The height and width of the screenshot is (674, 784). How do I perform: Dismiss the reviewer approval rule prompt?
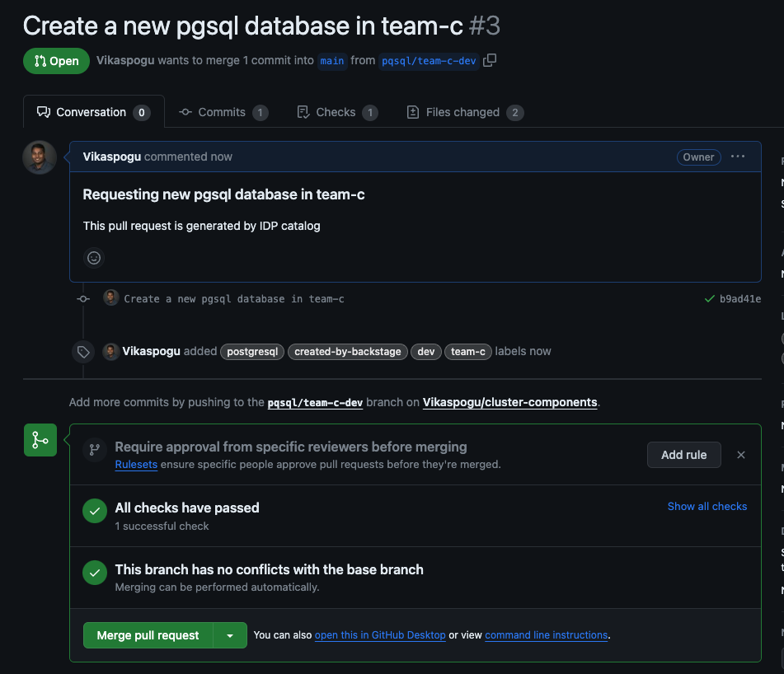pyautogui.click(x=741, y=455)
